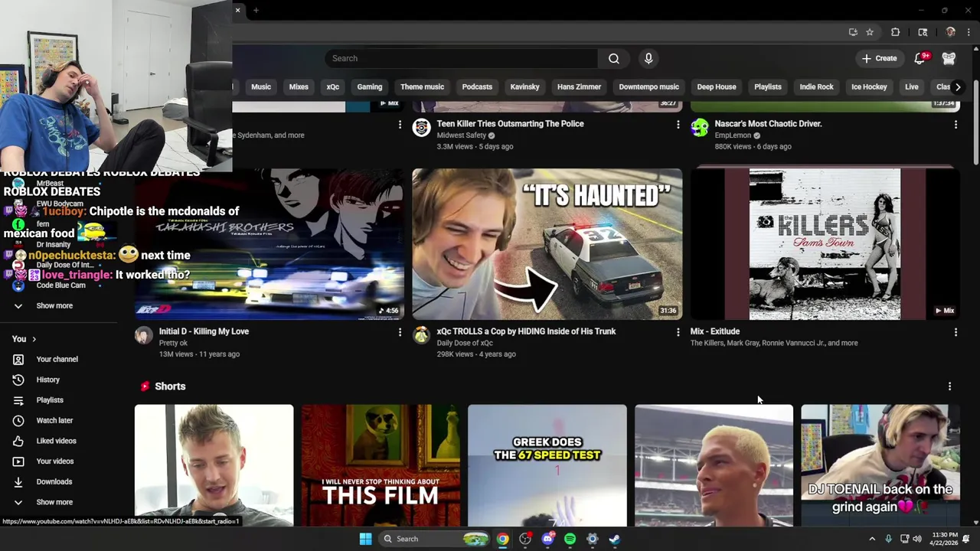Open Liked videos in the sidebar
Viewport: 980px width, 551px height.
tap(56, 441)
